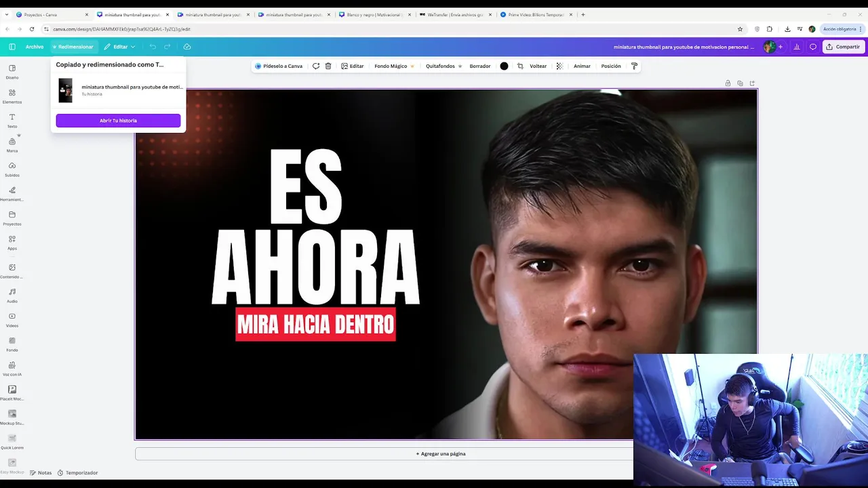Open the Voz con IA panel
This screenshot has height=488, width=868.
[x=12, y=368]
